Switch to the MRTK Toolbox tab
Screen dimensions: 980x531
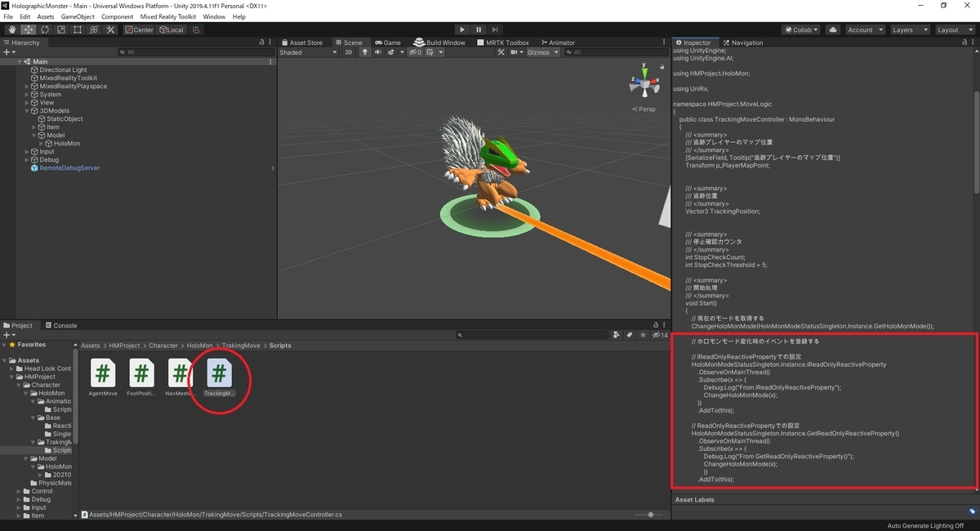point(501,42)
